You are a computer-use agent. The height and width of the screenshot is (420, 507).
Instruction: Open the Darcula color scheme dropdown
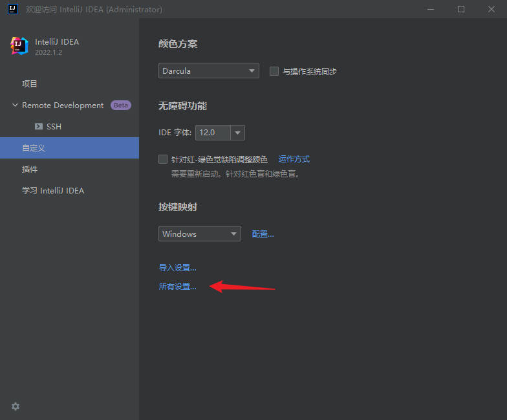208,71
